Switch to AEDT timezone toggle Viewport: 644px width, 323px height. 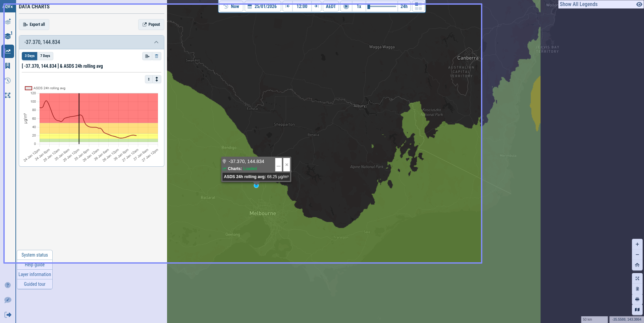tap(331, 6)
